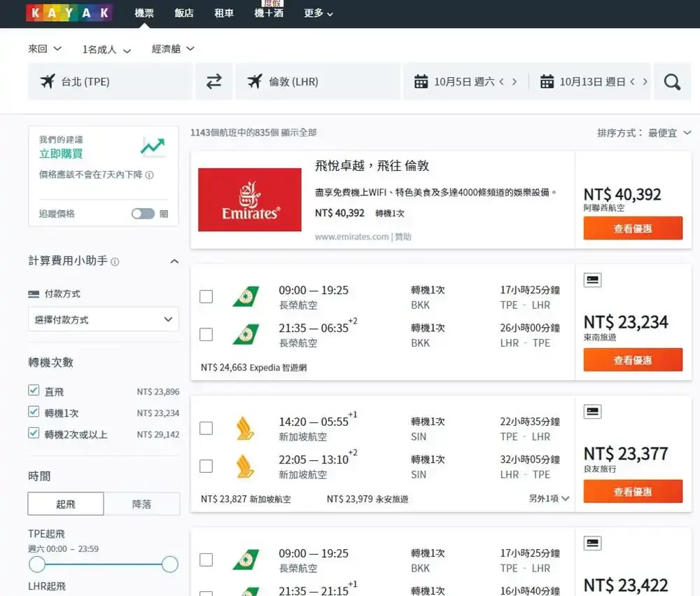Open the 機票 tab
Screen dimensions: 700x596
click(x=144, y=13)
